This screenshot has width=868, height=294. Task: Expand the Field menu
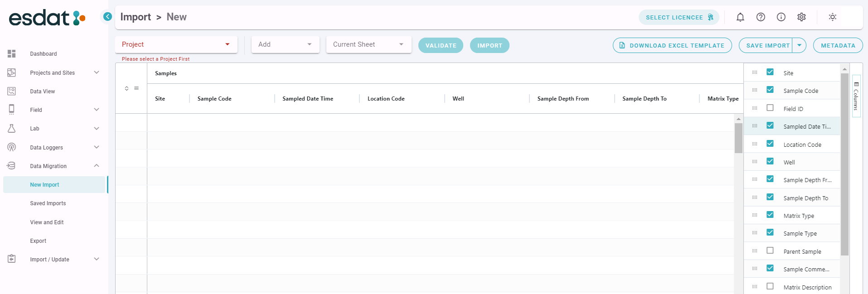97,110
